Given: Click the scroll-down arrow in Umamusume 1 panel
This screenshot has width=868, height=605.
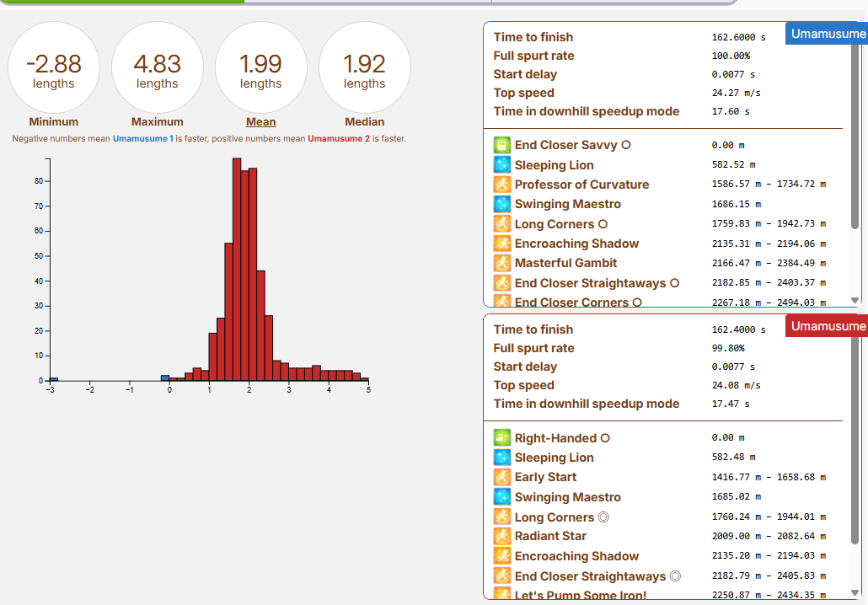Looking at the screenshot, I should point(855,301).
